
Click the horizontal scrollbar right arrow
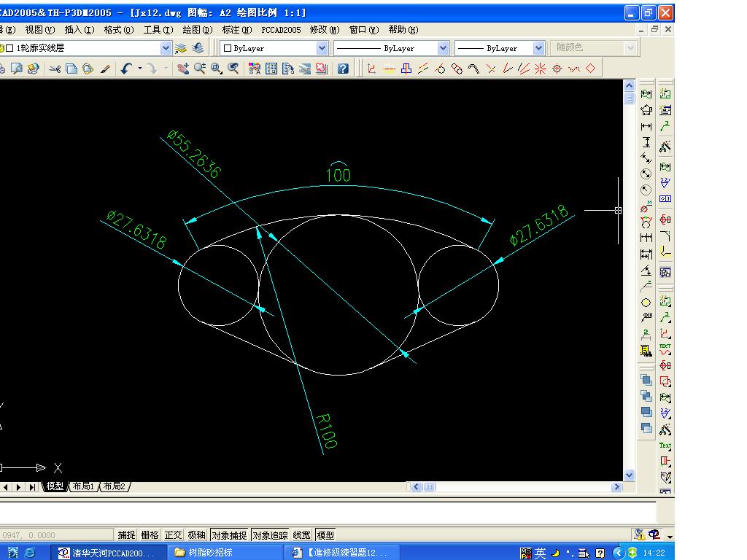(x=616, y=486)
